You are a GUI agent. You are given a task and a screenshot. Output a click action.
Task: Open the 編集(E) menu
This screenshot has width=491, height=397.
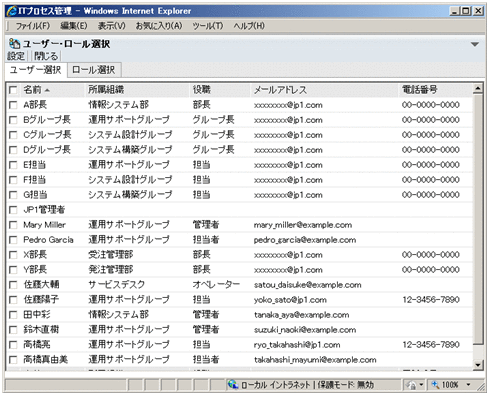coord(74,26)
